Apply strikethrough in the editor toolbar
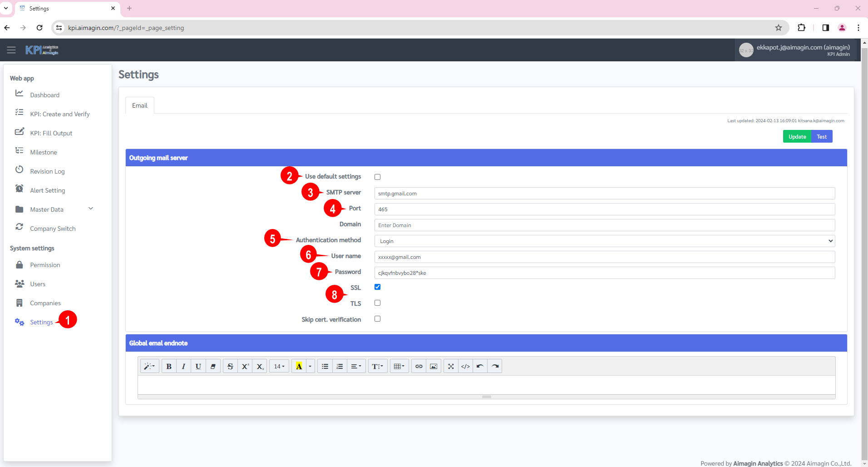 (x=230, y=367)
